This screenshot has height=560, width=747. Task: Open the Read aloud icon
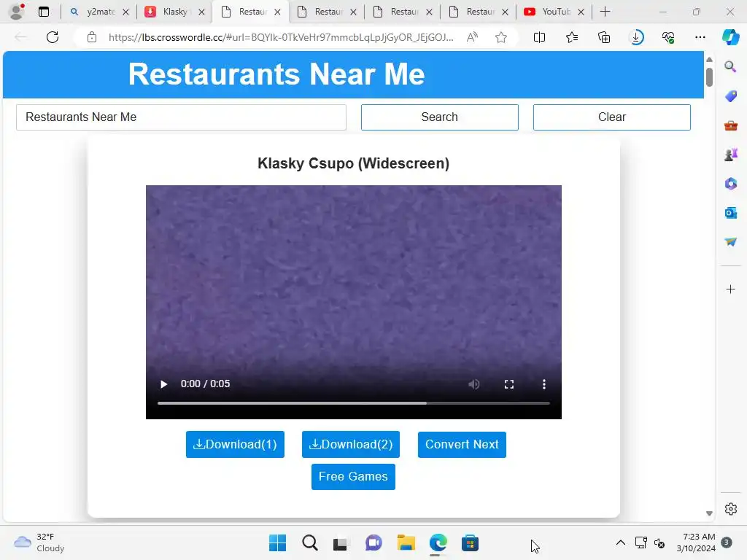point(472,37)
